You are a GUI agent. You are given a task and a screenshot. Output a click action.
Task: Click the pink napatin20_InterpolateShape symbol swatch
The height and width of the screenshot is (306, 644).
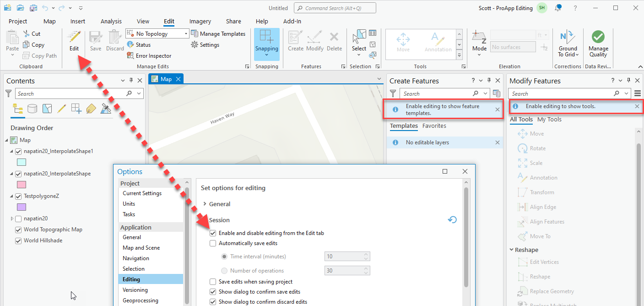[x=21, y=185]
